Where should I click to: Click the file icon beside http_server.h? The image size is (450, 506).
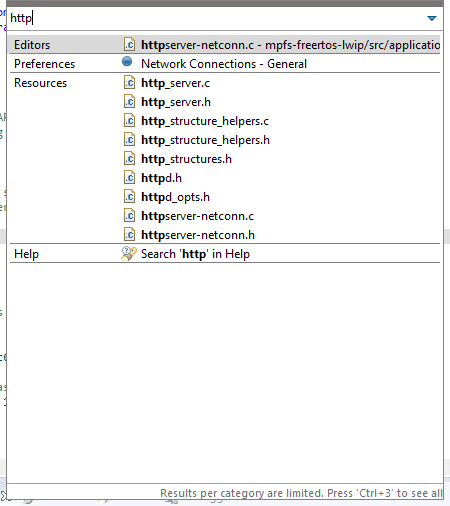coord(129,102)
